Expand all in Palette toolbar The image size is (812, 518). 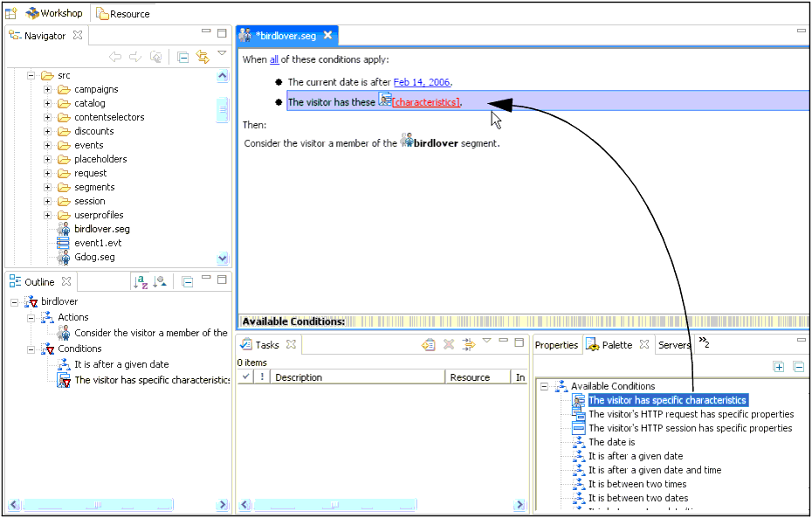779,367
